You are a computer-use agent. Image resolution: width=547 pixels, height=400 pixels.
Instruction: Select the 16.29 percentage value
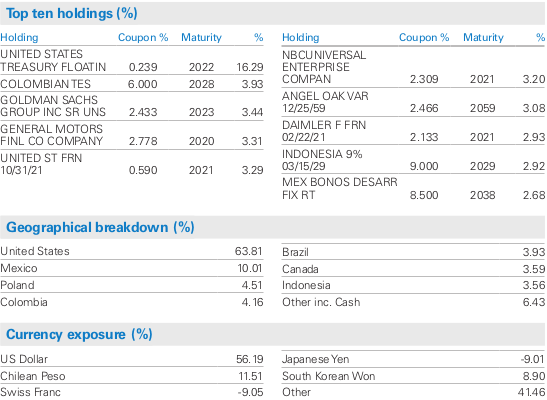click(x=250, y=67)
